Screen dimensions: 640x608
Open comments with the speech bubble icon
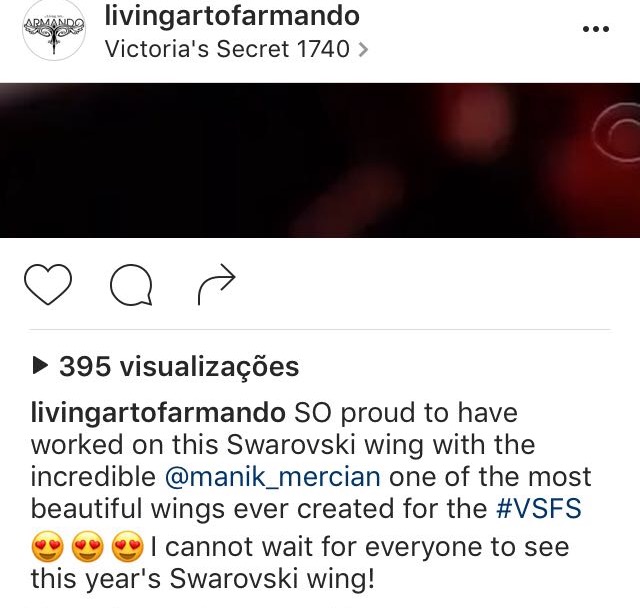click(131, 285)
